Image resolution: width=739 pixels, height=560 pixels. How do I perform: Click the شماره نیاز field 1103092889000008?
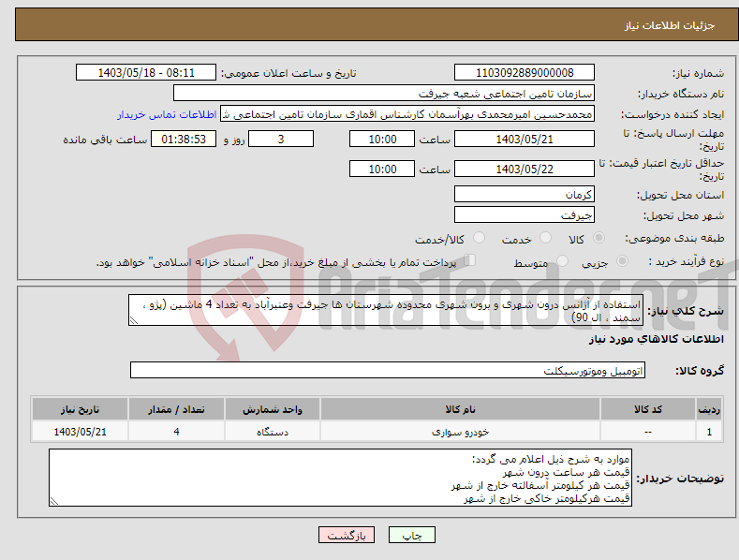click(525, 73)
